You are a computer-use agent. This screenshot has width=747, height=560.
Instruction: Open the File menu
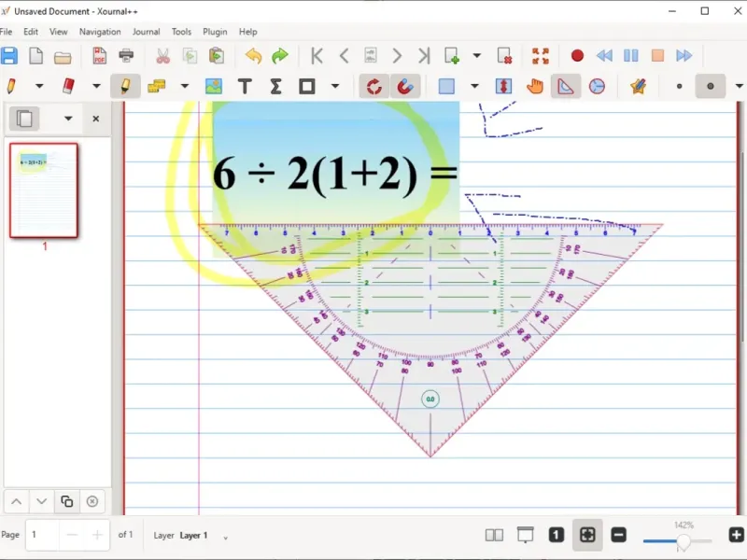[x=7, y=32]
